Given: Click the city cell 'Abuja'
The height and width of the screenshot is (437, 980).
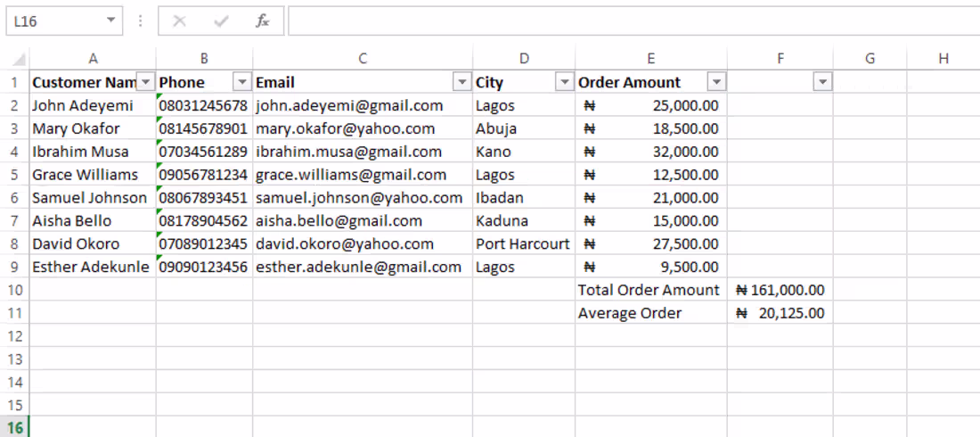Looking at the screenshot, I should [524, 128].
